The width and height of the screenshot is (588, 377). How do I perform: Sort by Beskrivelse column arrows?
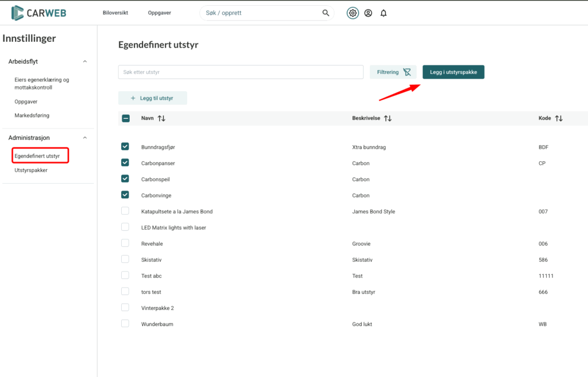coord(388,118)
